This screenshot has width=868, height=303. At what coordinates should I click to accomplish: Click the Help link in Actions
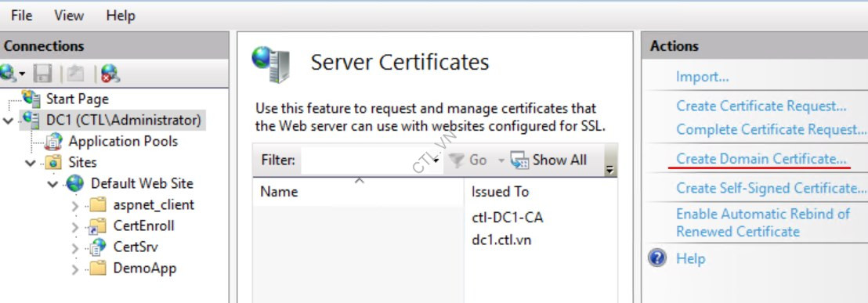tap(690, 258)
